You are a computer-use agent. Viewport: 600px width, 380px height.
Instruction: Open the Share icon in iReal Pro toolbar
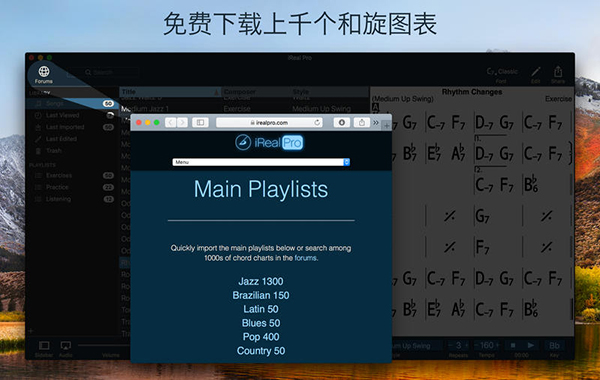pyautogui.click(x=558, y=72)
